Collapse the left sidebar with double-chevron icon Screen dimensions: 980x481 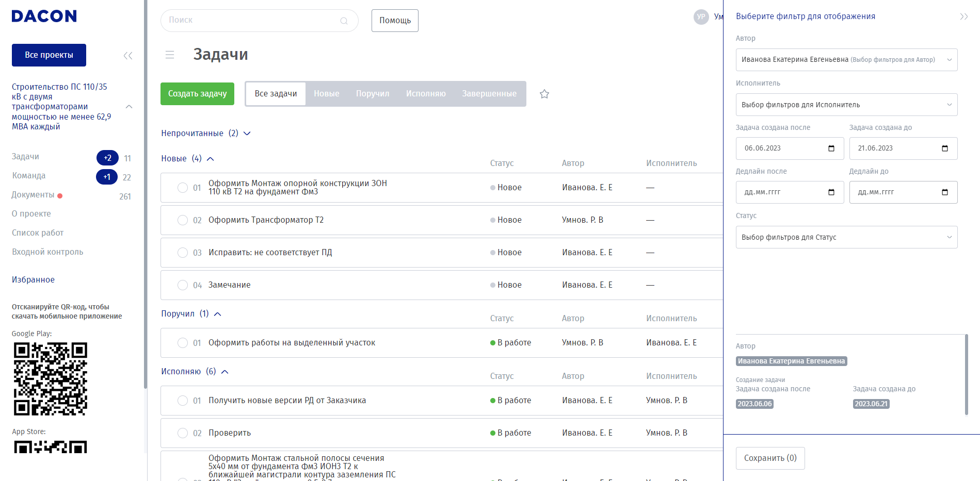point(128,56)
